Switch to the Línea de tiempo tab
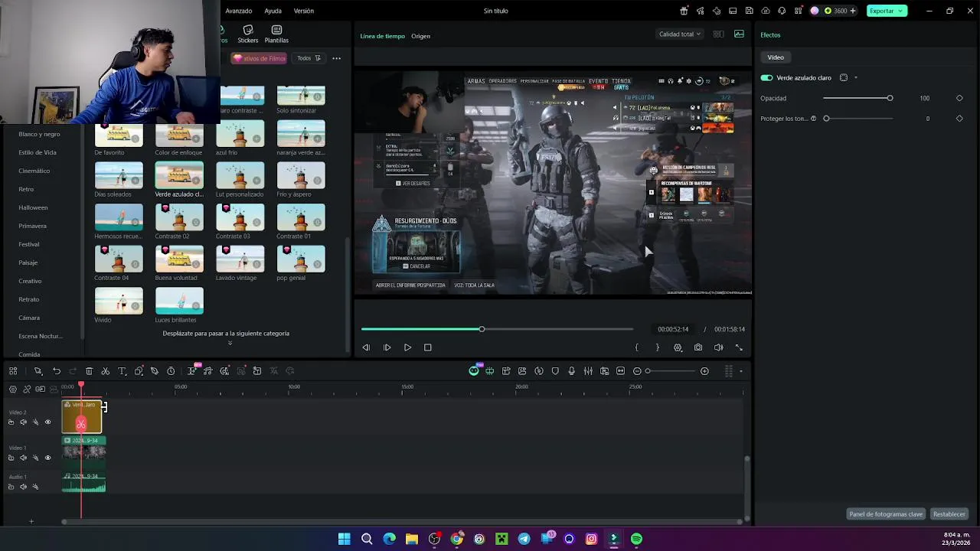 (x=382, y=36)
